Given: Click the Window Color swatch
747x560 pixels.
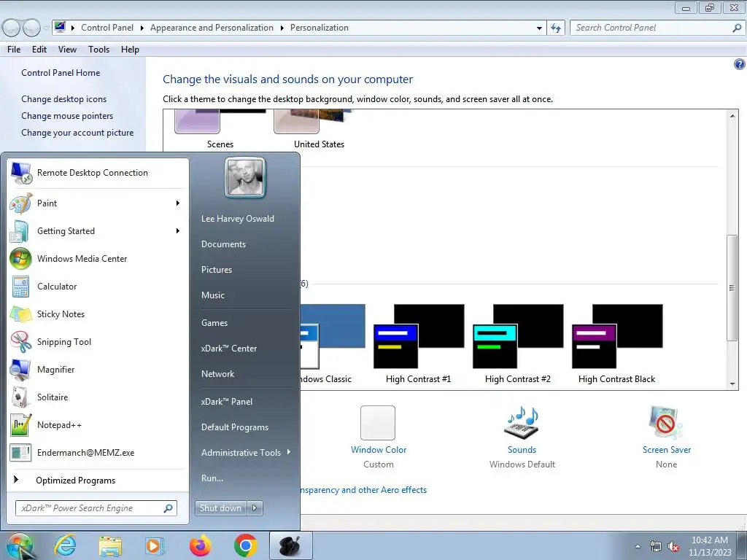Looking at the screenshot, I should tap(378, 423).
